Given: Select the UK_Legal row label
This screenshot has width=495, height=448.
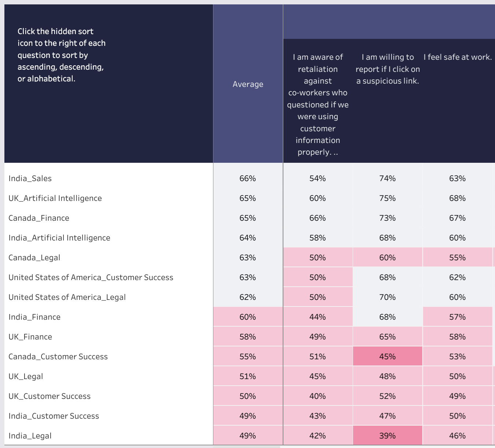Looking at the screenshot, I should click(x=26, y=377).
